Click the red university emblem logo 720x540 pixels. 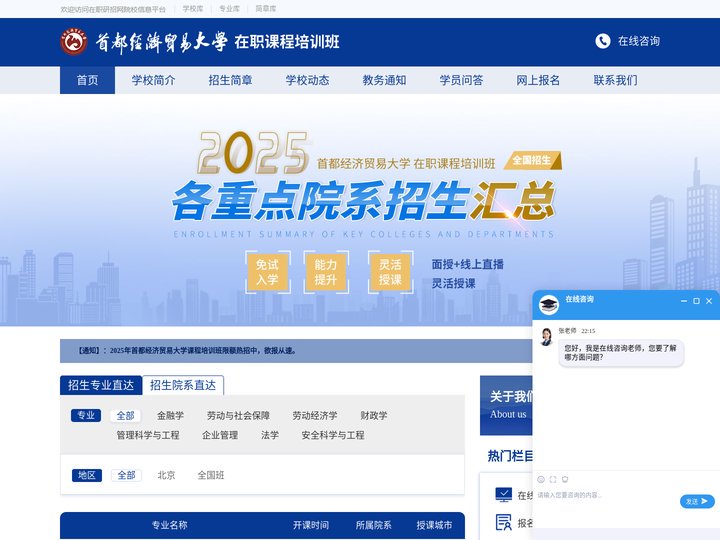73,42
